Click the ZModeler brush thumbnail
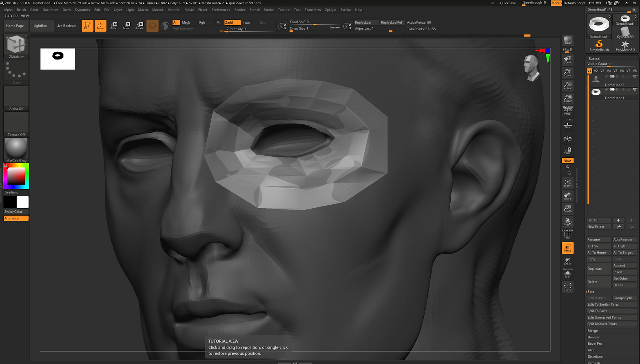 coord(16,46)
